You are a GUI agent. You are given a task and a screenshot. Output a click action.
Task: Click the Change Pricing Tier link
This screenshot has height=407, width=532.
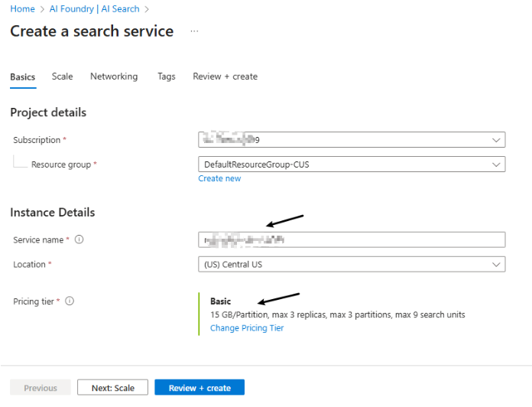point(247,328)
